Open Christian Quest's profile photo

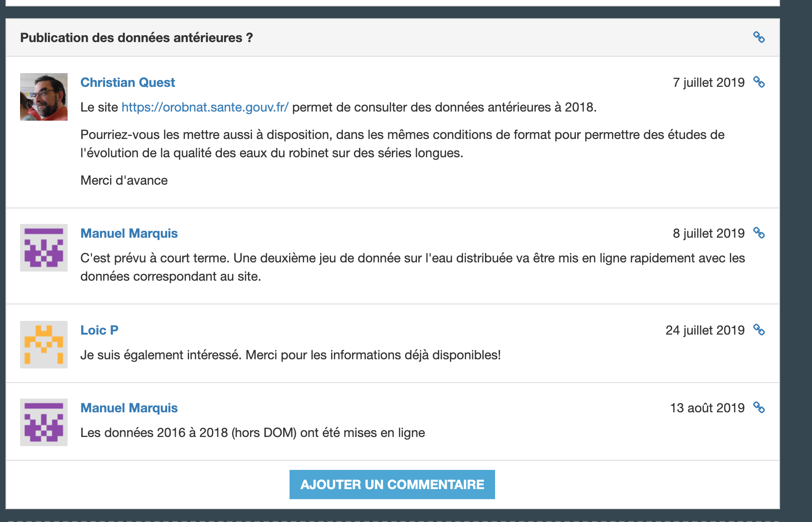[44, 97]
